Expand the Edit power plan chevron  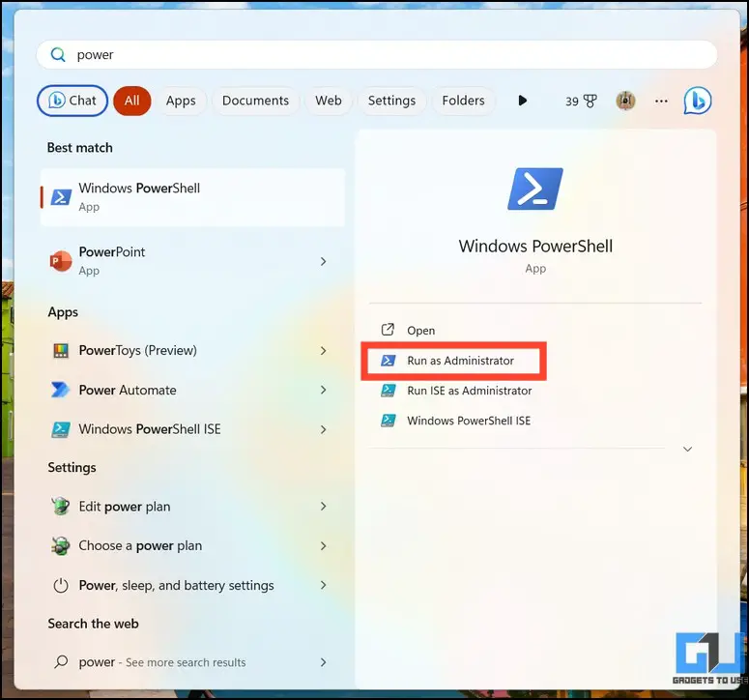(324, 507)
